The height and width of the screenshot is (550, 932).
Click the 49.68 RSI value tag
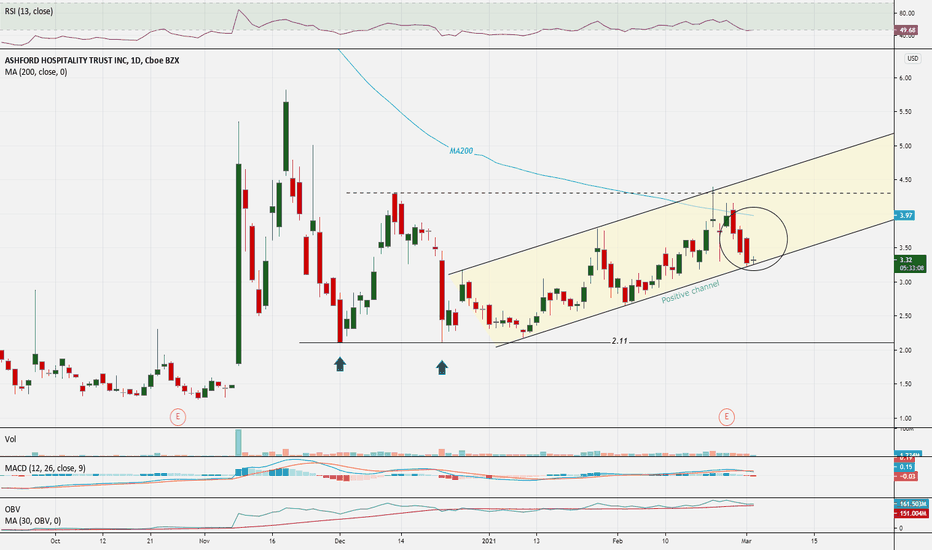point(907,30)
